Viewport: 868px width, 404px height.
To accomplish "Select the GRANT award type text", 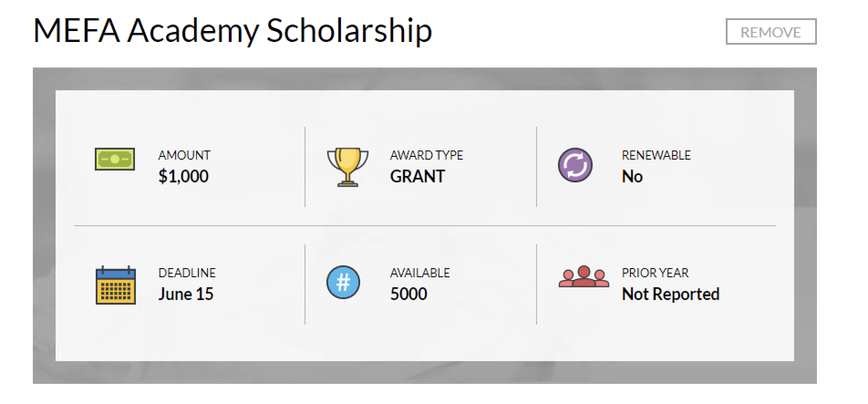I will (417, 176).
